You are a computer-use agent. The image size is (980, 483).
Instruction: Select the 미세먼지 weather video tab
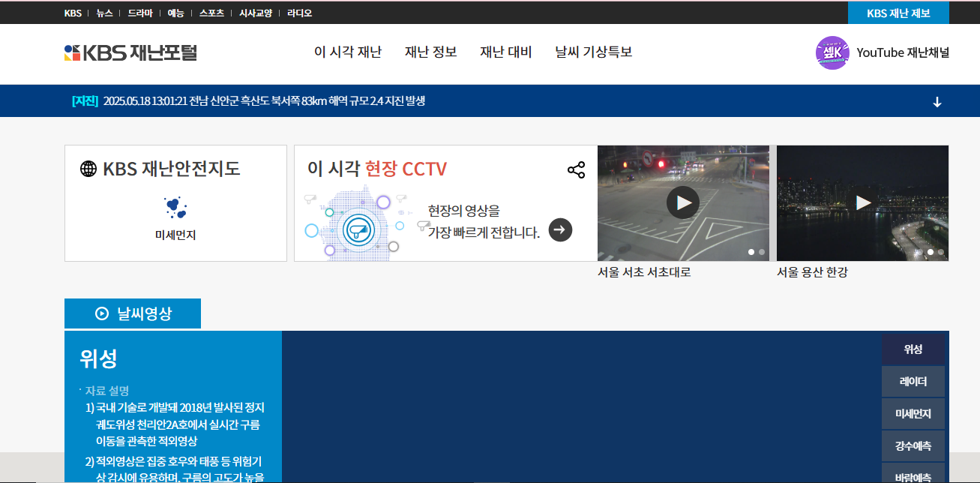913,414
